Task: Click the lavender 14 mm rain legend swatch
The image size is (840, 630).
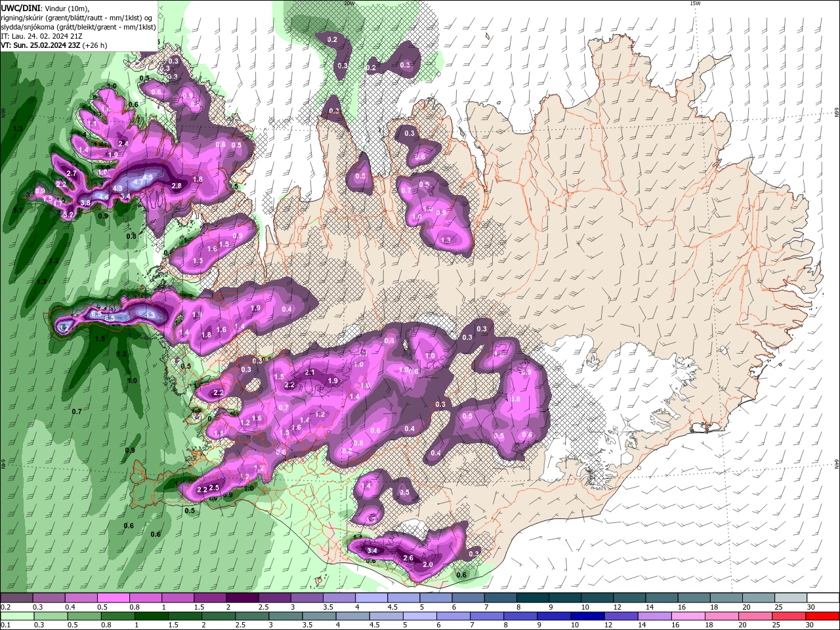Action: pyautogui.click(x=654, y=616)
